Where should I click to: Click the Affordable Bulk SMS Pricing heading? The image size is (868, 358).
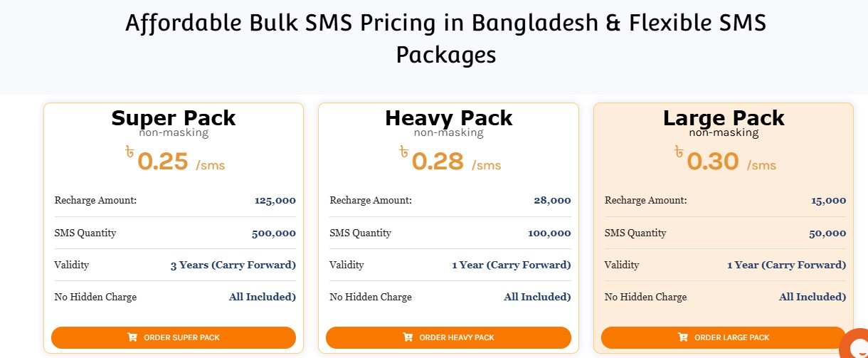pyautogui.click(x=446, y=38)
